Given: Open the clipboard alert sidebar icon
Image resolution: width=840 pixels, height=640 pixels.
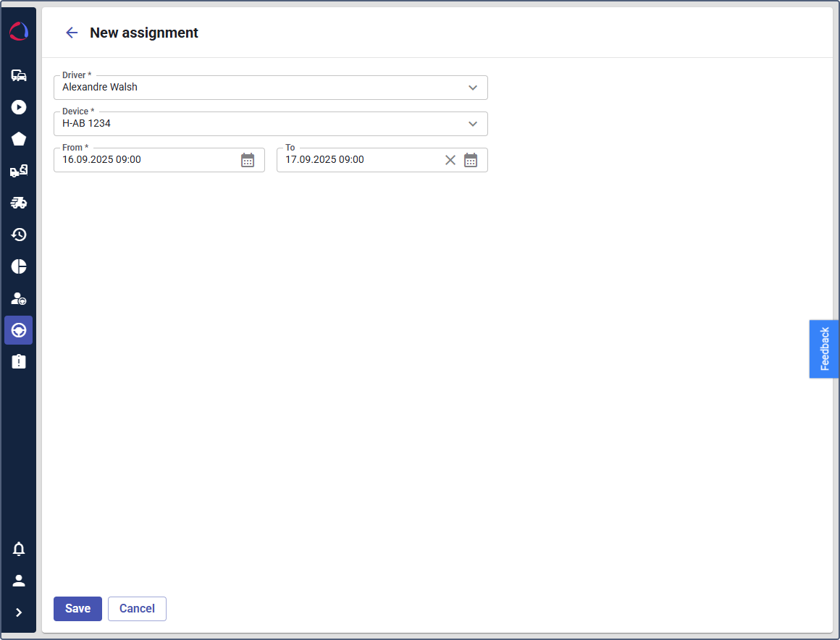Looking at the screenshot, I should pyautogui.click(x=19, y=361).
